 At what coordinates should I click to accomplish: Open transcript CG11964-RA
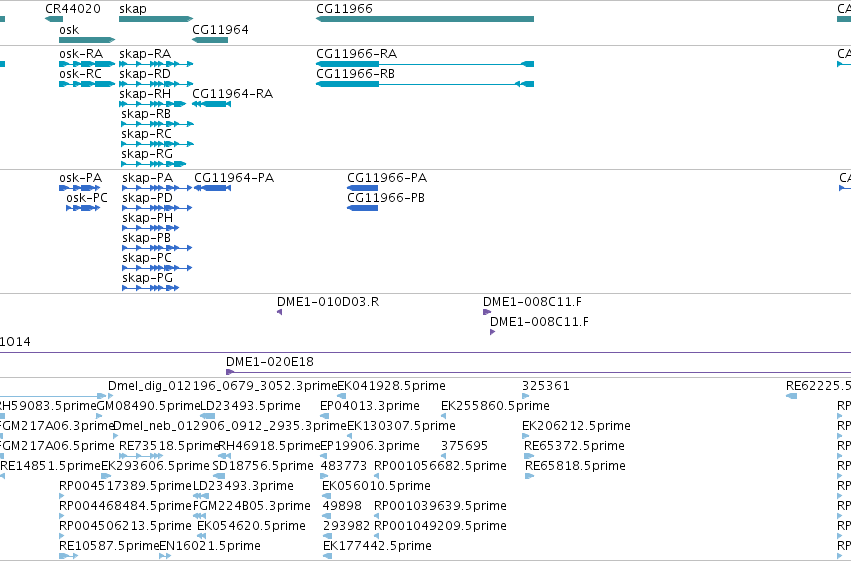[232, 94]
